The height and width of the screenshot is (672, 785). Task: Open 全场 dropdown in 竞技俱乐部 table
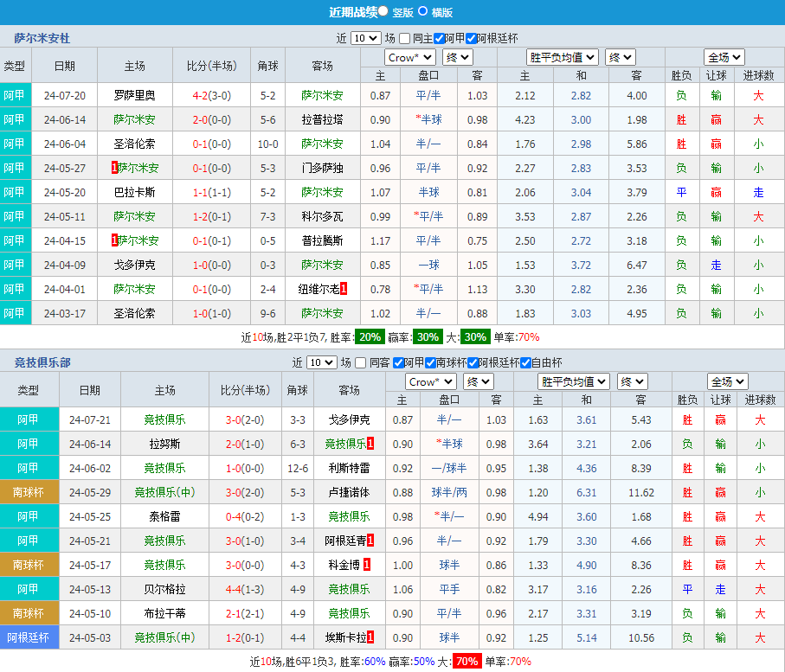(x=727, y=381)
